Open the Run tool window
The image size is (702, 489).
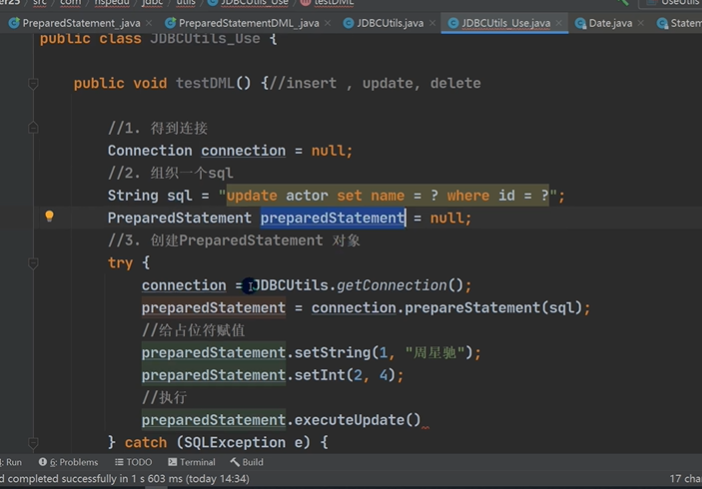tap(12, 462)
